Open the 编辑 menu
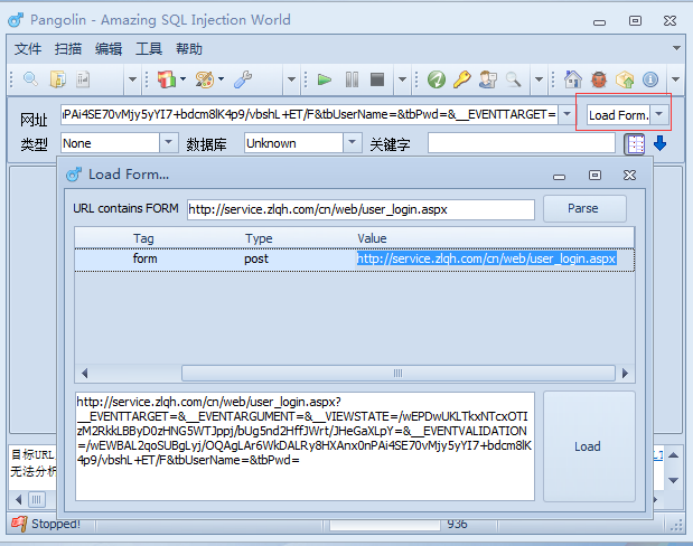 click(x=108, y=49)
